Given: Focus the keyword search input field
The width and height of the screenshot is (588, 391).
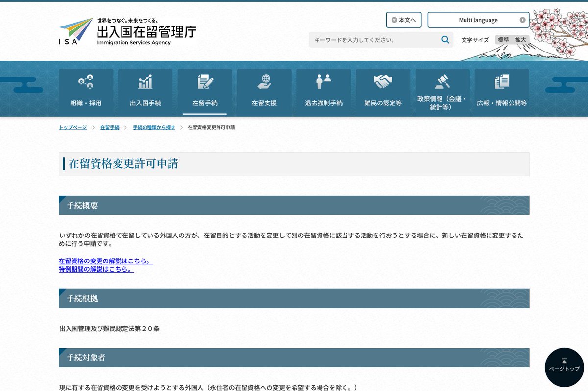Looking at the screenshot, I should tap(374, 40).
